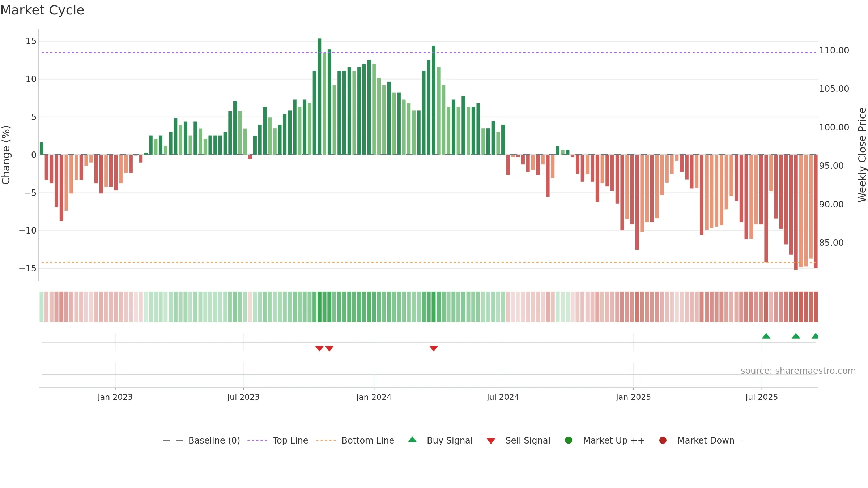
Task: Click the Sell Signal legend label
Action: click(x=528, y=440)
